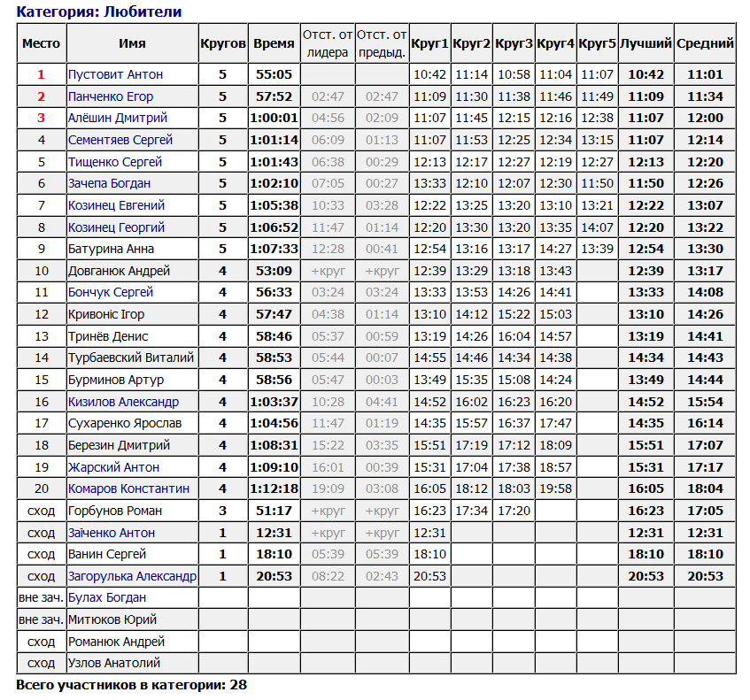Image resolution: width=750 pixels, height=700 pixels.
Task: Click the winner's total time 55:05
Action: pyautogui.click(x=274, y=74)
